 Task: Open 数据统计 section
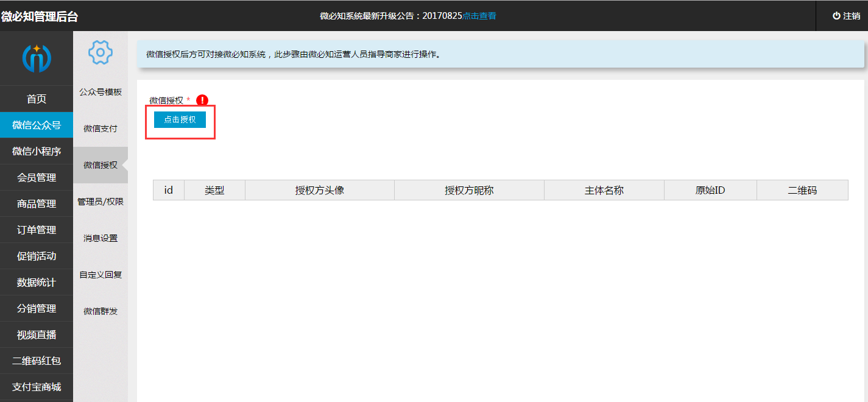point(37,282)
